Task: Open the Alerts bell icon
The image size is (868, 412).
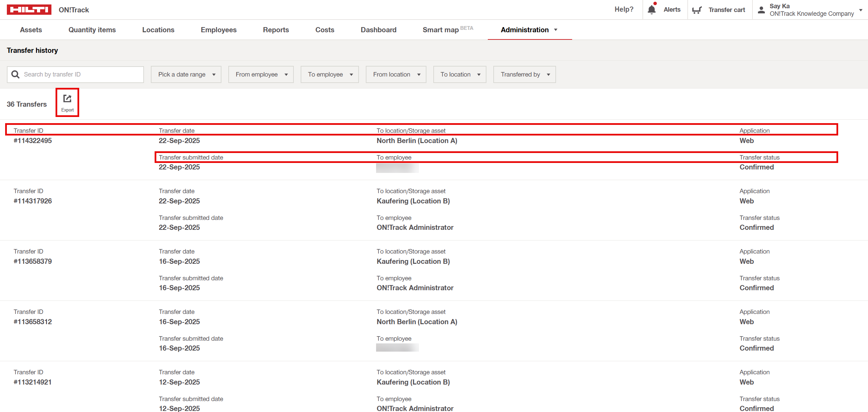Action: click(x=652, y=10)
